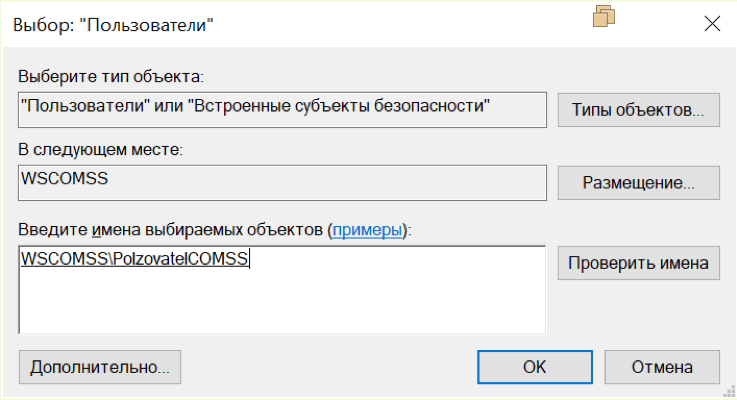
Task: Open the 'примеры' examples link
Action: (x=368, y=230)
